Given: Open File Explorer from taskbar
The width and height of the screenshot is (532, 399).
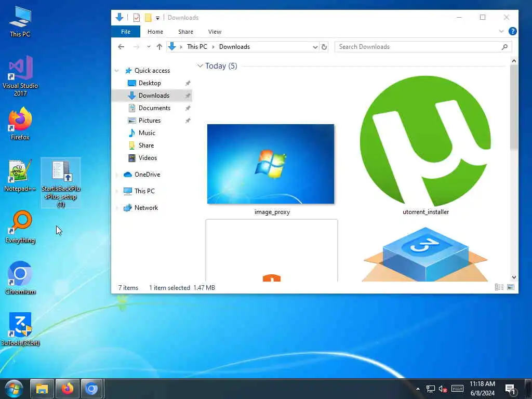Looking at the screenshot, I should tap(42, 389).
